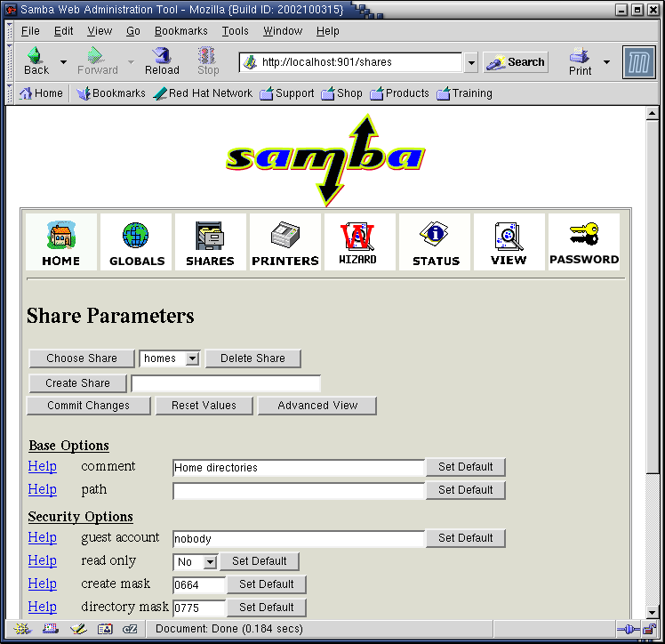Open Home in the personal toolbar
Screen dimensions: 665x644
pyautogui.click(x=41, y=93)
